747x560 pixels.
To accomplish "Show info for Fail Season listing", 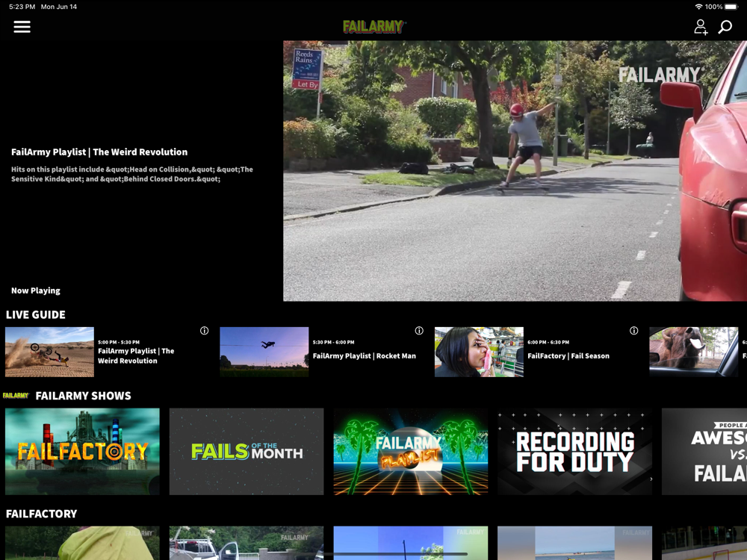I will [x=633, y=331].
